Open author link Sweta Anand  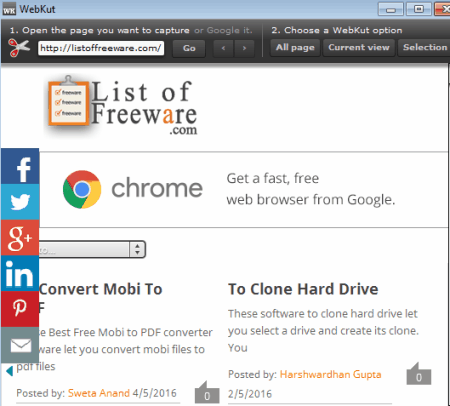pos(99,393)
